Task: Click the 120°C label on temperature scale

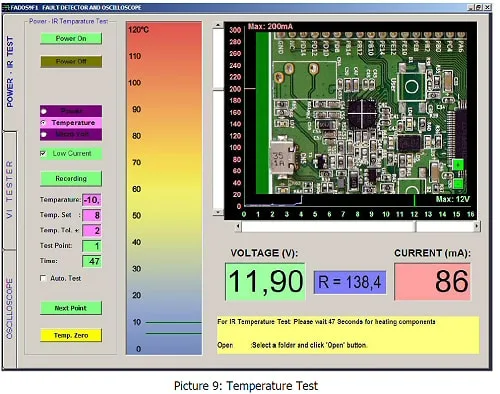Action: (x=138, y=30)
